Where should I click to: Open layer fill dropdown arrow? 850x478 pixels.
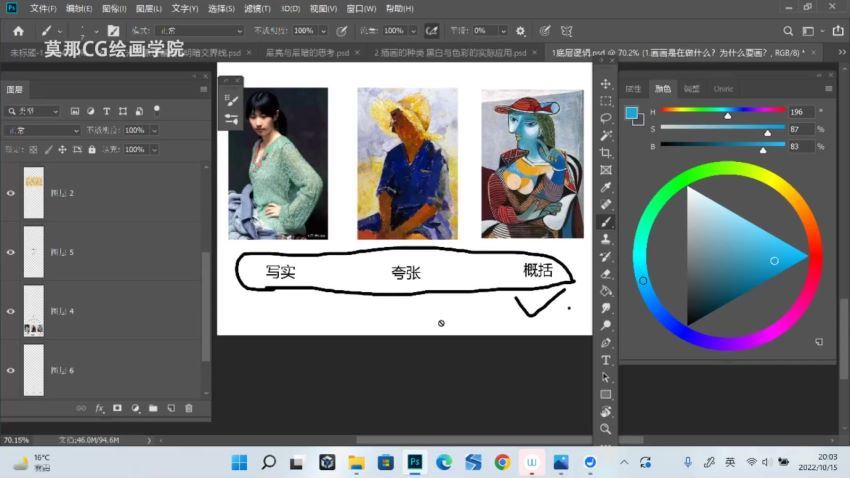tap(154, 150)
